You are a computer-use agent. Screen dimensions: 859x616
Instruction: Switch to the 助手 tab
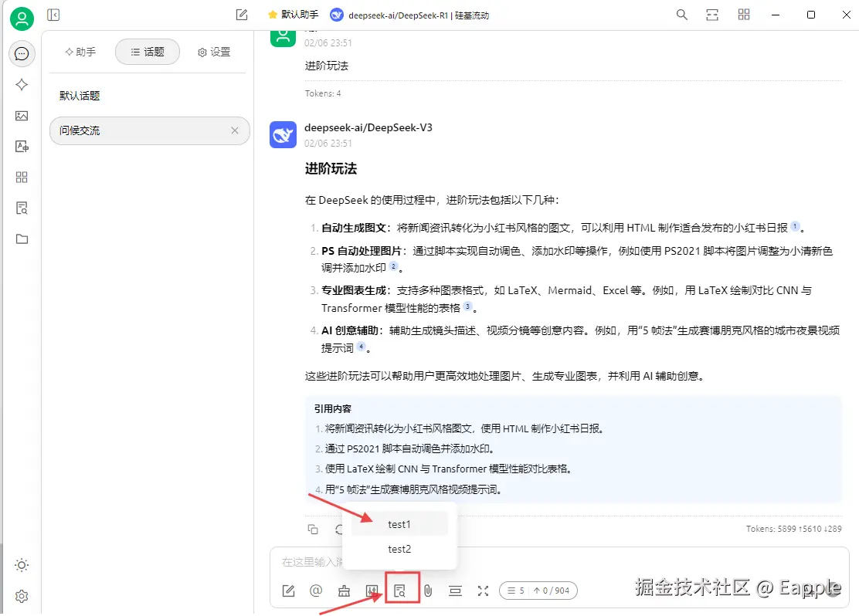(80, 52)
